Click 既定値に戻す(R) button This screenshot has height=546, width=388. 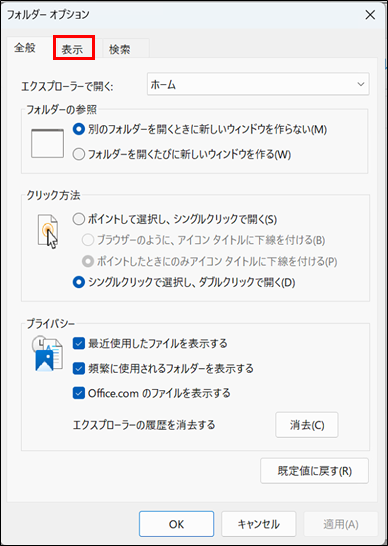click(315, 471)
